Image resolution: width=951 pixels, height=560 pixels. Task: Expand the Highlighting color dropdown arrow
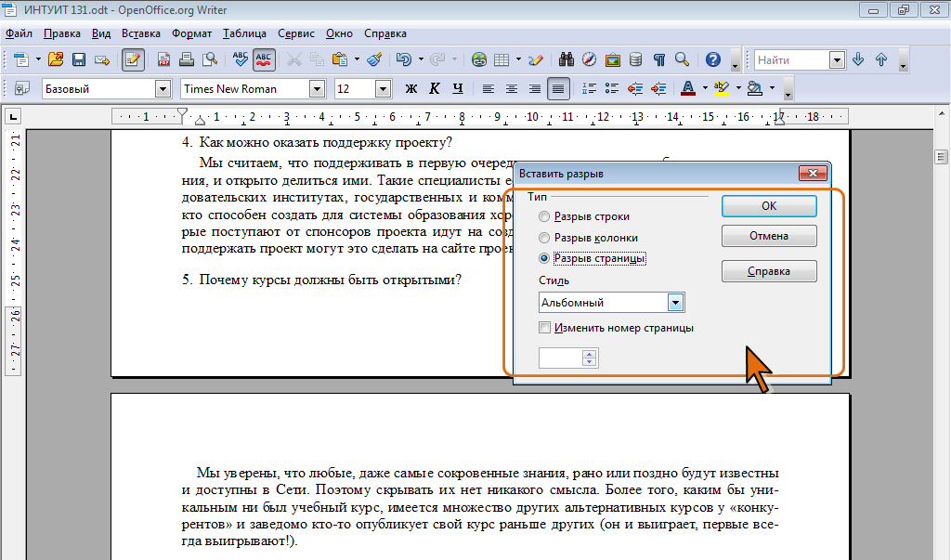(x=738, y=88)
